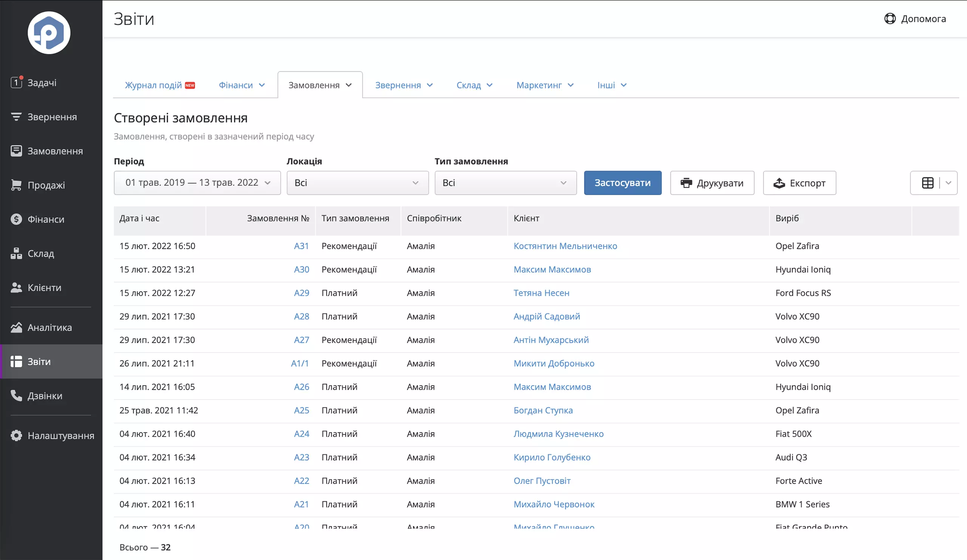Open client Михайло Червонок
Viewport: 967px width, 560px height.
[554, 504]
